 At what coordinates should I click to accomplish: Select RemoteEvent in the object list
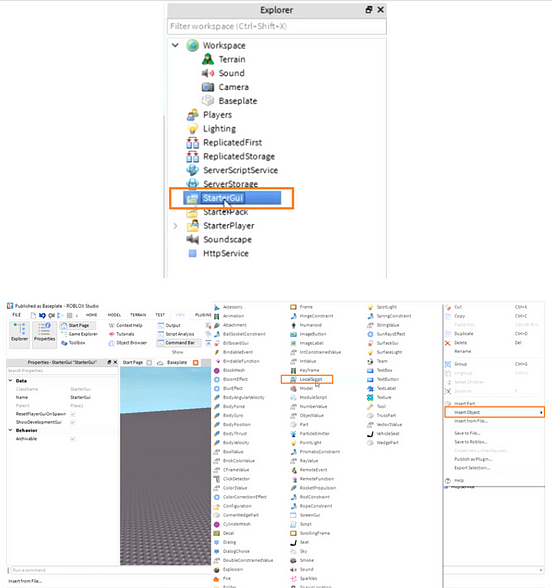(x=314, y=470)
